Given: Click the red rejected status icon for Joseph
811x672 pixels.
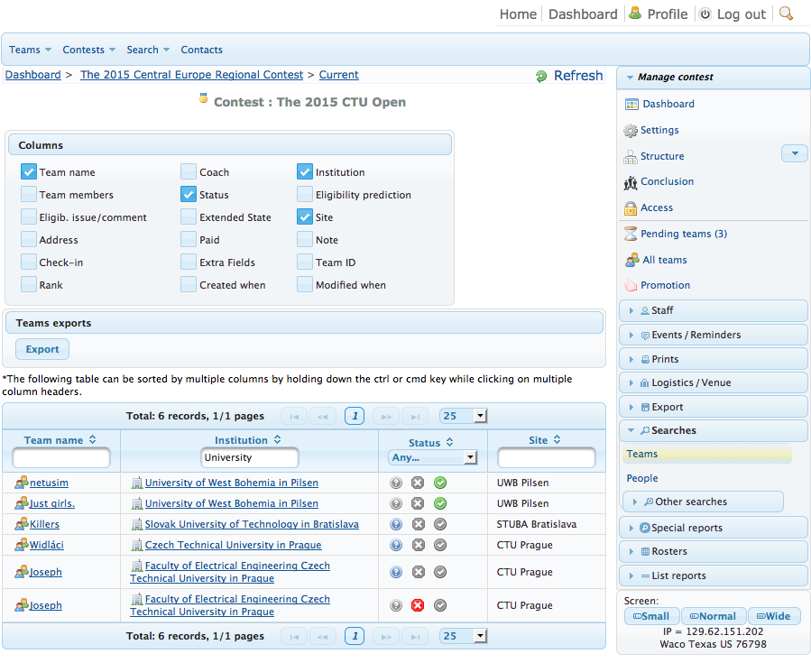Looking at the screenshot, I should pyautogui.click(x=418, y=605).
